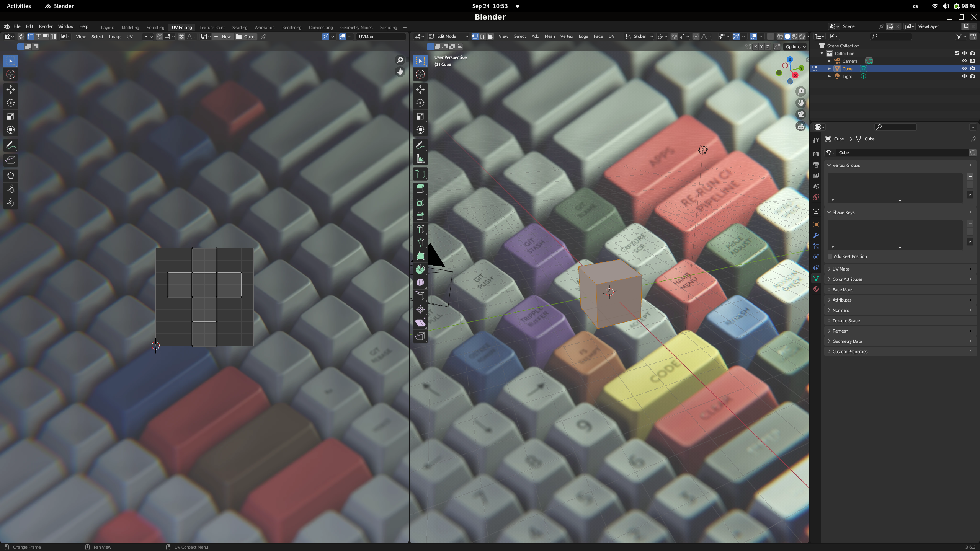Select the Spin tool
The image size is (980, 551).
(420, 269)
